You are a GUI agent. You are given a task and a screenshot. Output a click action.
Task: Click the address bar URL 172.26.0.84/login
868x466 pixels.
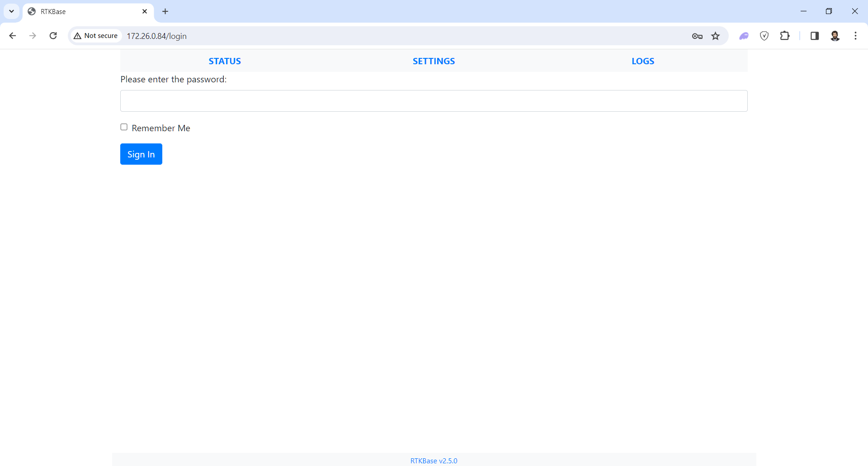point(156,36)
